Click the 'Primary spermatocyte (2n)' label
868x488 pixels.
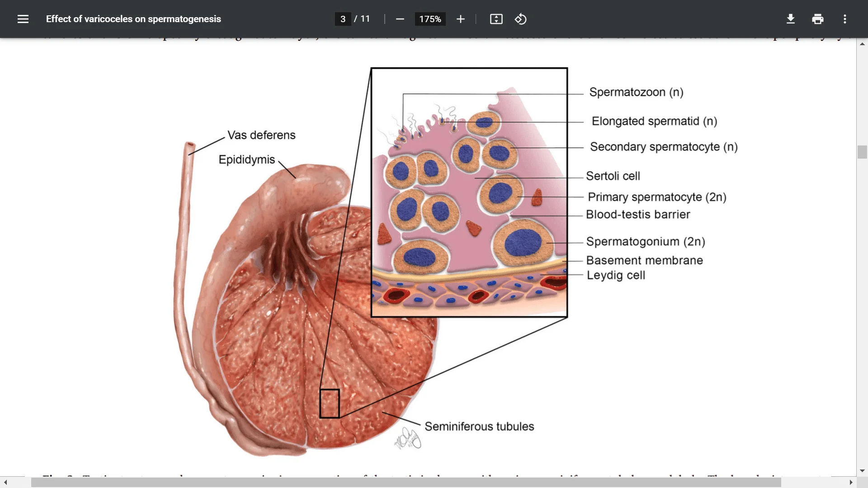coord(657,197)
